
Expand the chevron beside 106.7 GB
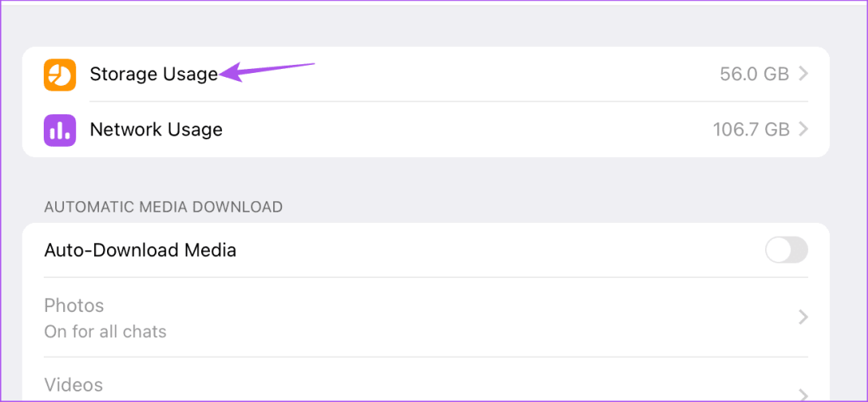point(803,130)
